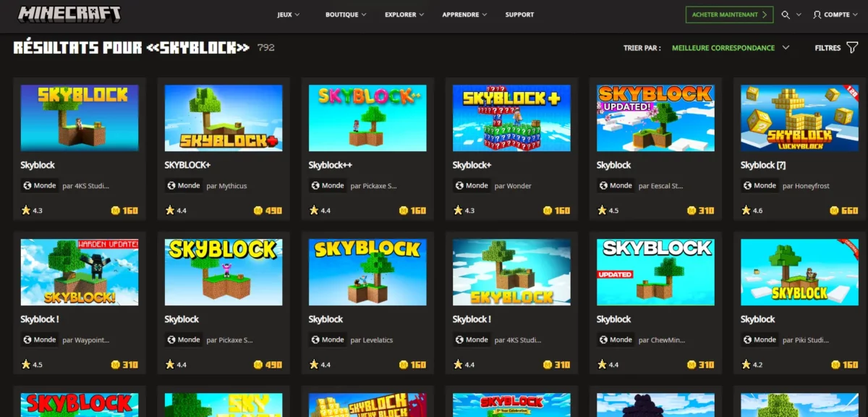Open Skyblock thumbnail by Piki Studios
This screenshot has height=417, width=868.
point(799,272)
